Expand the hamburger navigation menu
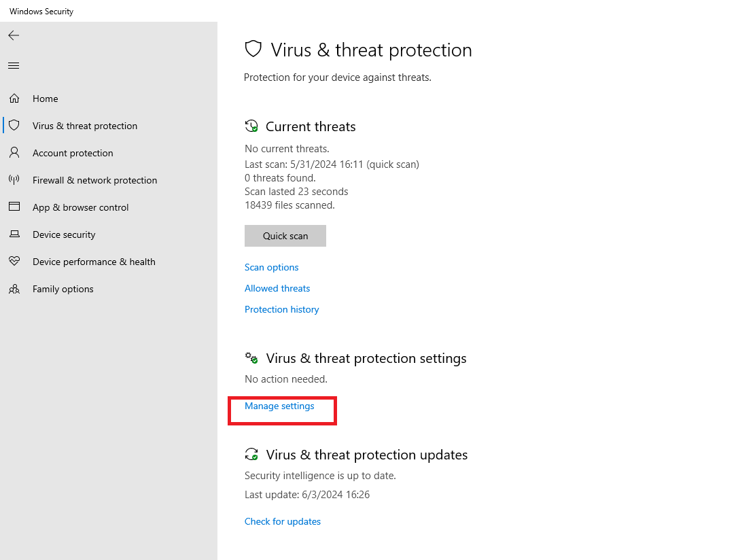The height and width of the screenshot is (560, 738). [14, 65]
